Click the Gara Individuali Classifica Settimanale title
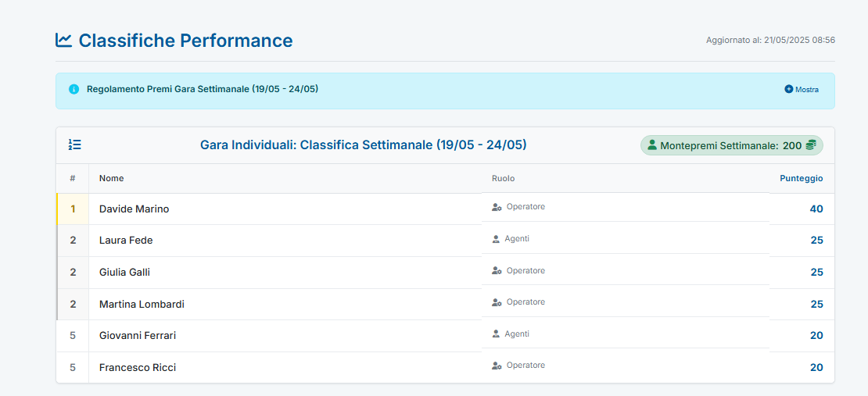Image resolution: width=868 pixels, height=396 pixels. coord(363,145)
